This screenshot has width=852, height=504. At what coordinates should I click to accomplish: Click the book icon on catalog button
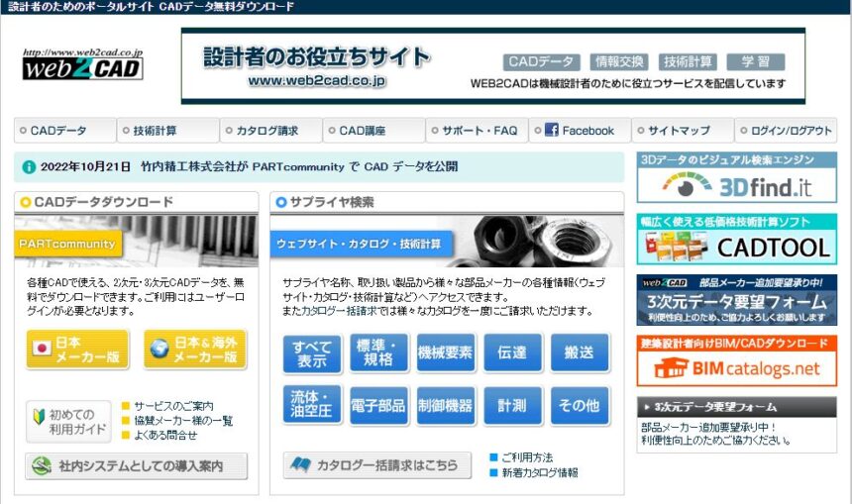click(300, 464)
